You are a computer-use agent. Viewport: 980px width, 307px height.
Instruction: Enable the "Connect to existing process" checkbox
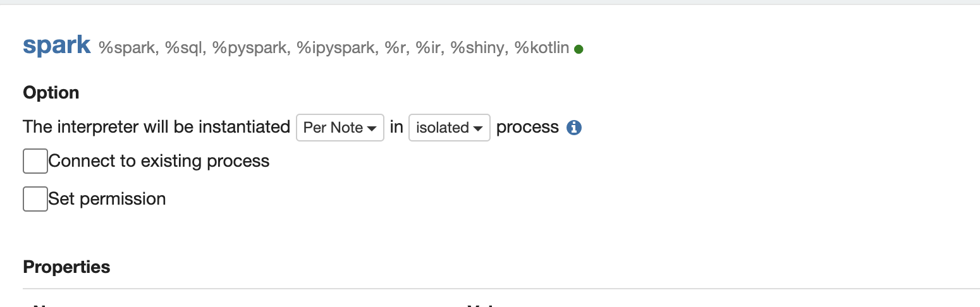(x=35, y=161)
